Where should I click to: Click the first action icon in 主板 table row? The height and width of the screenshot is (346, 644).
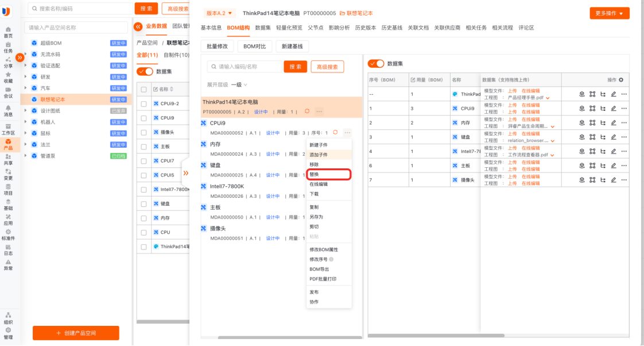[x=581, y=166]
